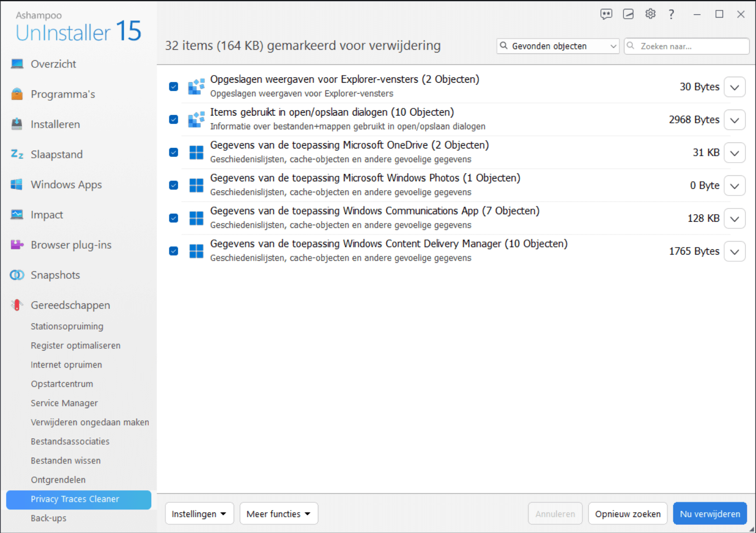Image resolution: width=756 pixels, height=533 pixels.
Task: Open Opstartcentrum in sidebar
Action: [62, 384]
